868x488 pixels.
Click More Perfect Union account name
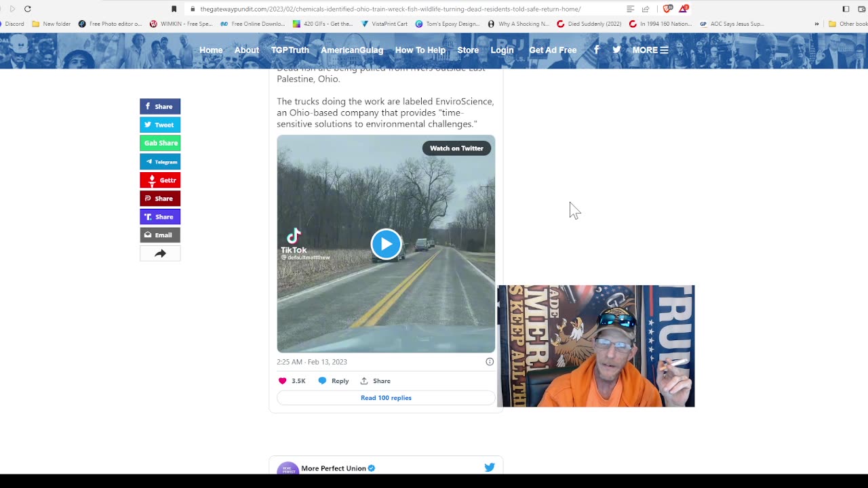(x=334, y=468)
